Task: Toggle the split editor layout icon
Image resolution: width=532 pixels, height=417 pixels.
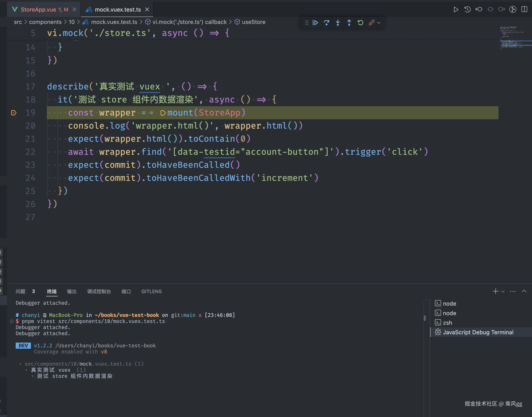Action: (524, 10)
